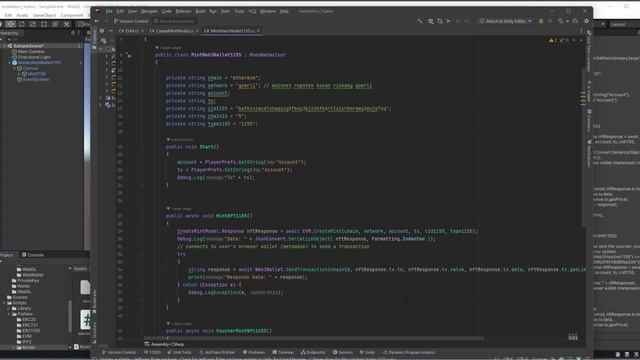640x360 pixels.
Task: Open the Unit Tests tool window
Action: click(x=180, y=352)
